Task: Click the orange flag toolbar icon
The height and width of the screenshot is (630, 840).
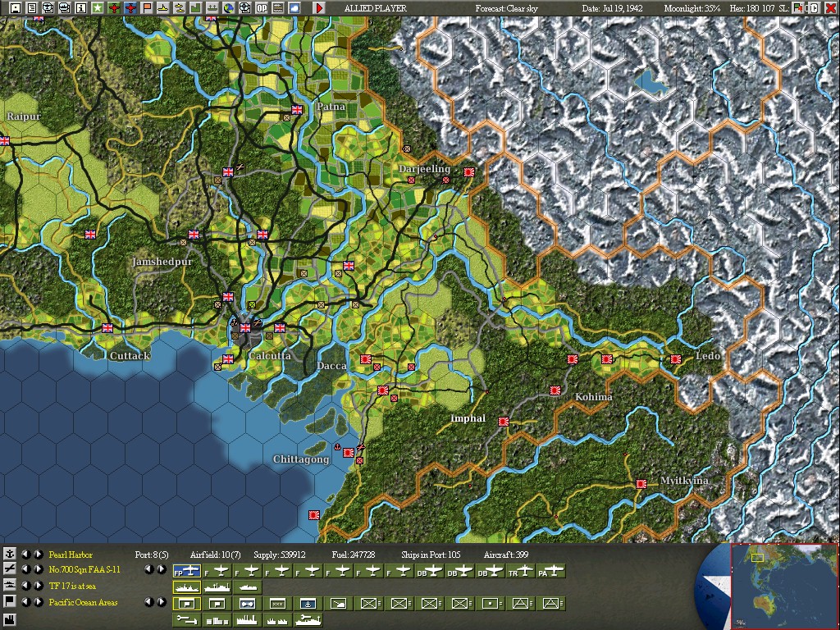Action: pos(147,7)
